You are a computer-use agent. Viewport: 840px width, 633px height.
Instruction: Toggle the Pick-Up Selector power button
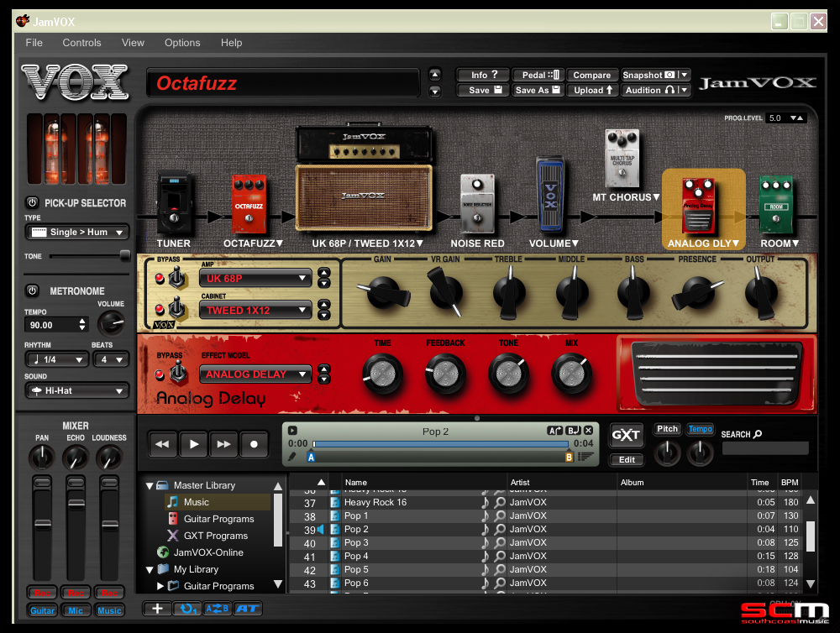coord(32,202)
